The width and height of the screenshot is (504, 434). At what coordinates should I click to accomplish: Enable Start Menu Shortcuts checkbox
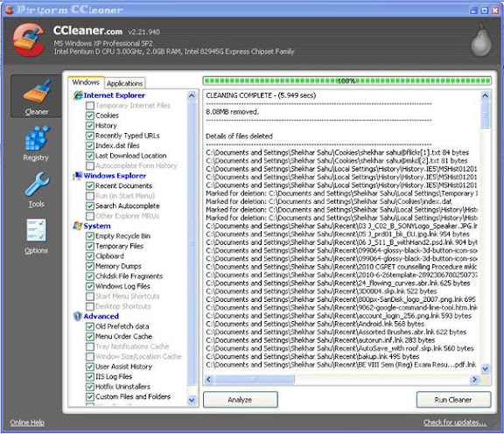(x=90, y=296)
